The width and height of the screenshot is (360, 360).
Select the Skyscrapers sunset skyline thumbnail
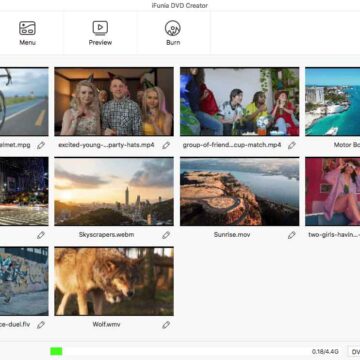pos(114,191)
